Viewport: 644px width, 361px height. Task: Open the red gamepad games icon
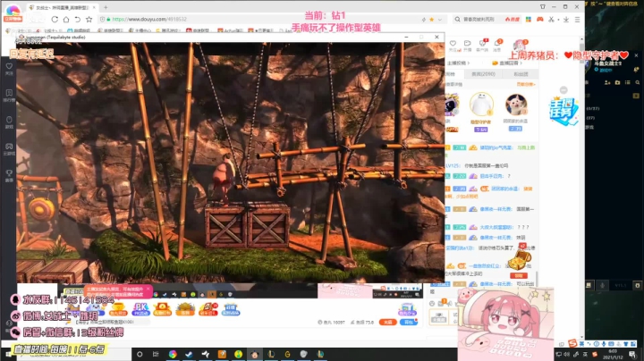(539, 20)
